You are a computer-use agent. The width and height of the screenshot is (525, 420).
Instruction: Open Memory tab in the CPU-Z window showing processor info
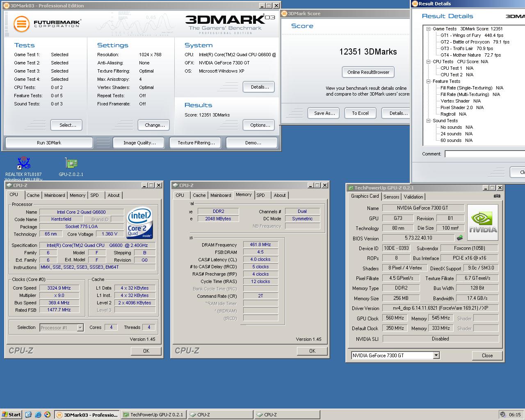coord(78,196)
